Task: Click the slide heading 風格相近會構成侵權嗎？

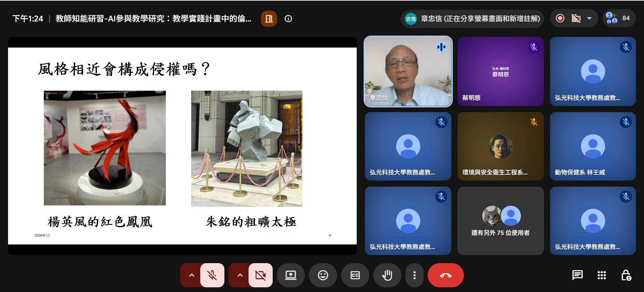Action: click(x=124, y=69)
